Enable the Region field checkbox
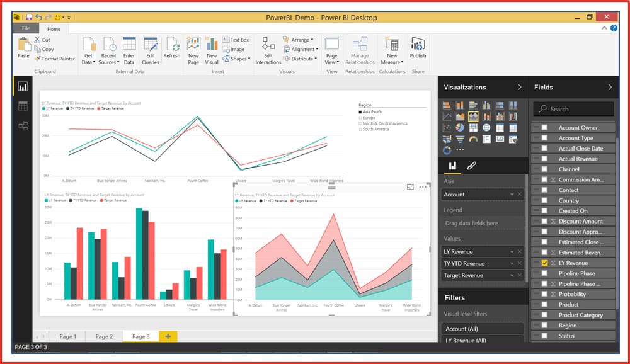 [x=544, y=326]
